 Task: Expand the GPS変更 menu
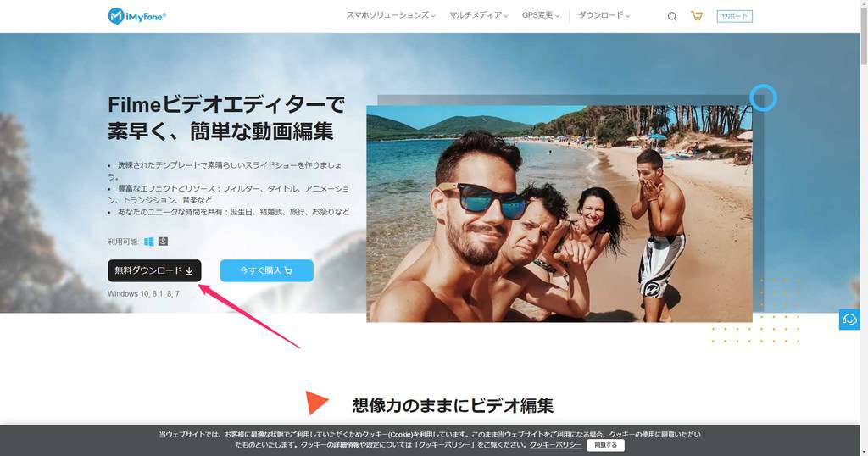coord(540,15)
